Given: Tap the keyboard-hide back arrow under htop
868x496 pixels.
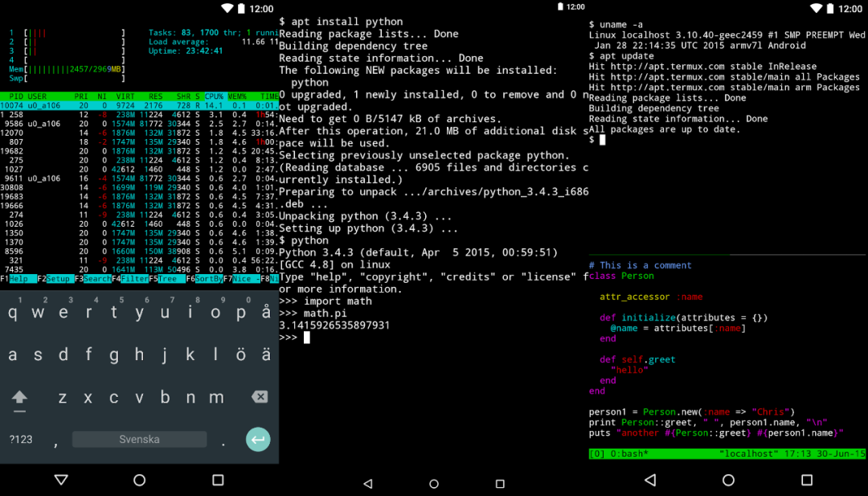Looking at the screenshot, I should 61,480.
